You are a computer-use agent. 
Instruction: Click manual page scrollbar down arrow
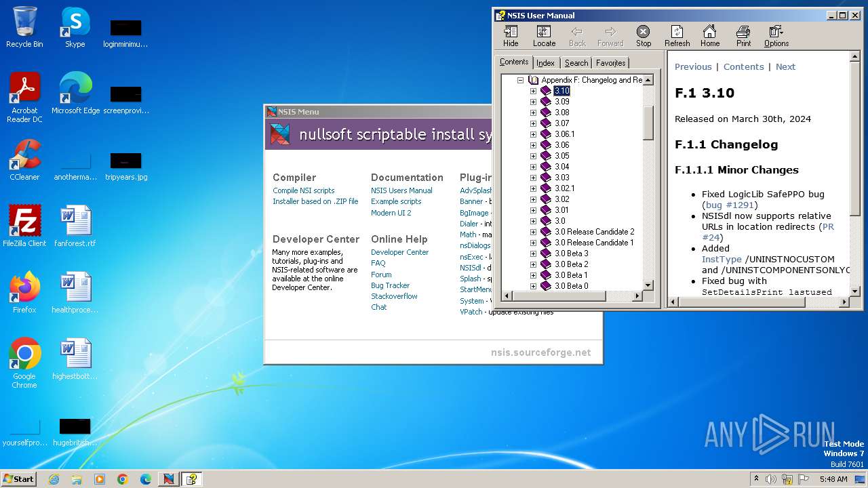coord(855,291)
